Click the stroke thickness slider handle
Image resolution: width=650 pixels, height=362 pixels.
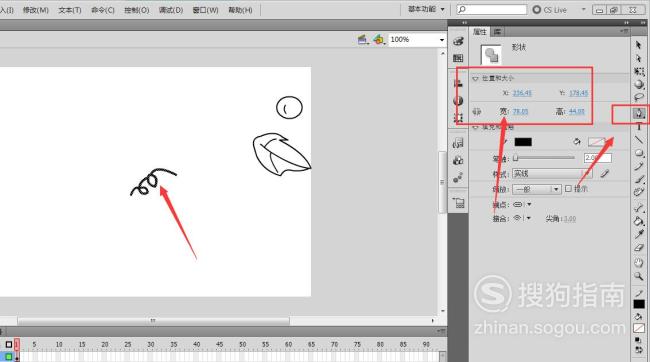click(x=516, y=158)
